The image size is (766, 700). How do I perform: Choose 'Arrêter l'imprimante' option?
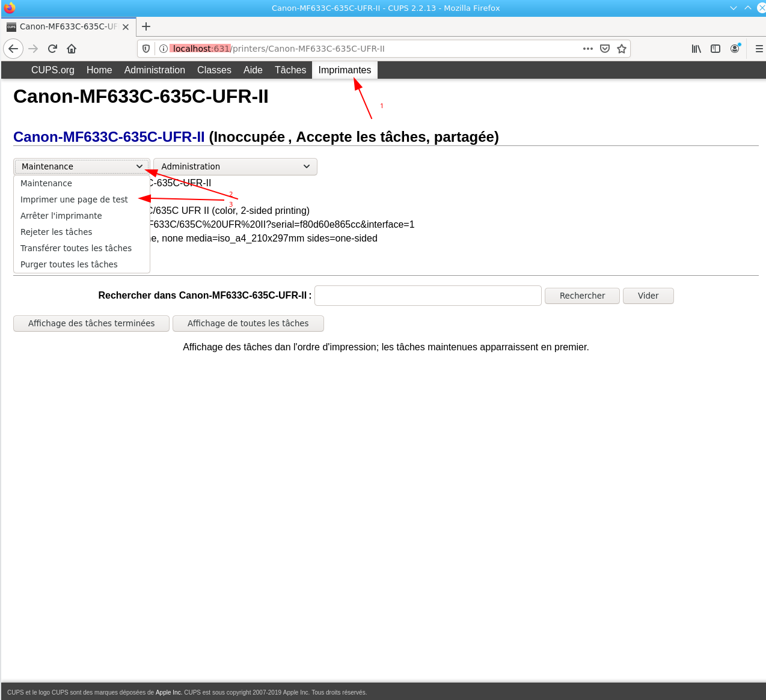82,216
